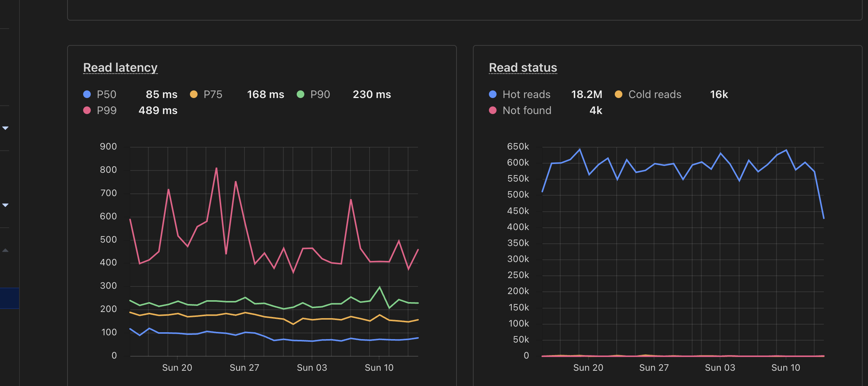Click the pink P99 legend dot
The image size is (868, 386).
coord(87,111)
